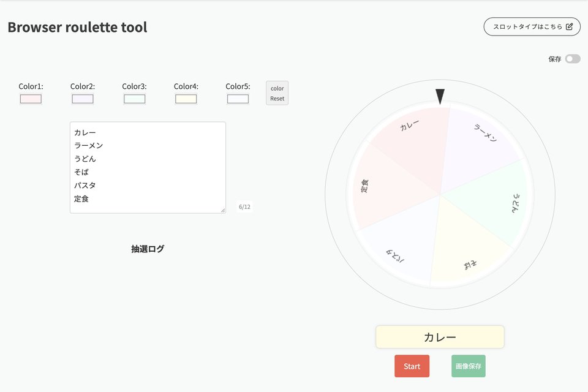Viewport: 588px width, 392px height.
Task: Click the うどん line in the items list
Action: click(x=85, y=159)
